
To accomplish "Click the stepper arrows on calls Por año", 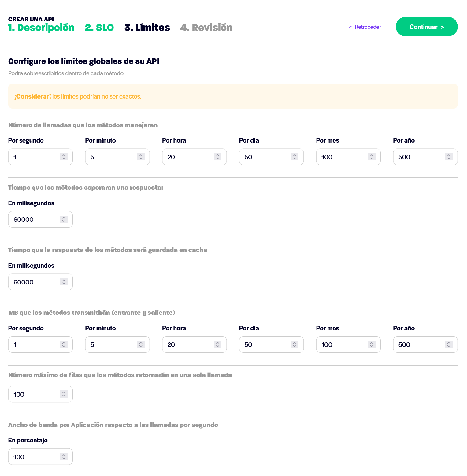I will 449,157.
